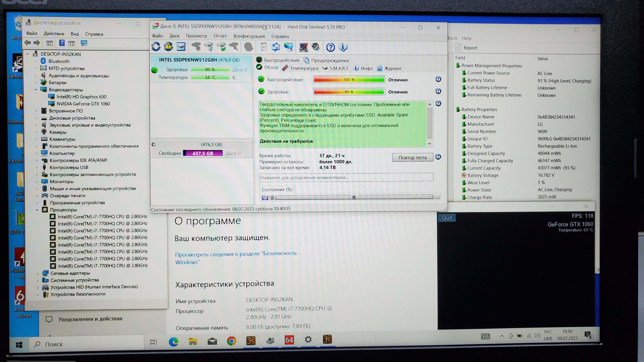The image size is (644, 362).
Task: Click the yellow warning sign toolbar icon
Action: pos(168,47)
